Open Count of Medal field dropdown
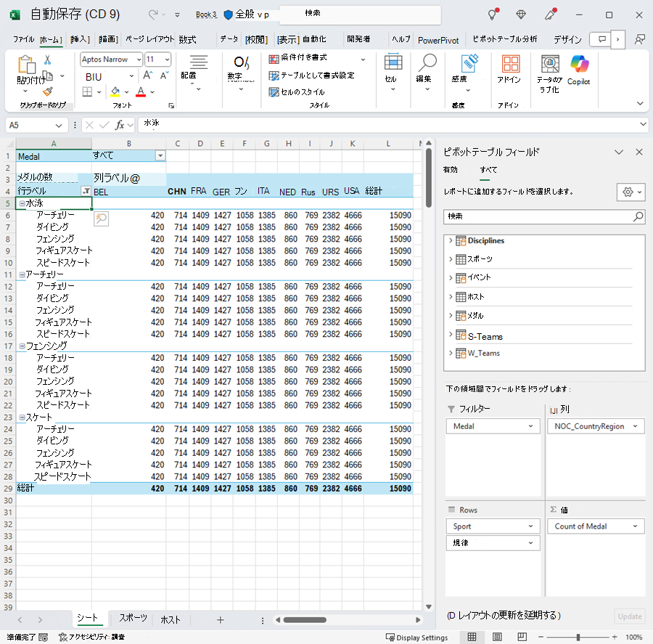This screenshot has height=644, width=653. [x=635, y=526]
